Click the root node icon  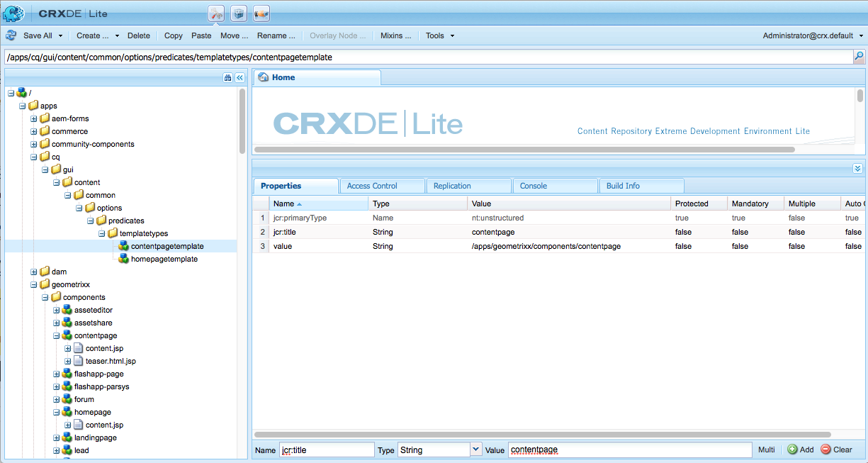22,93
